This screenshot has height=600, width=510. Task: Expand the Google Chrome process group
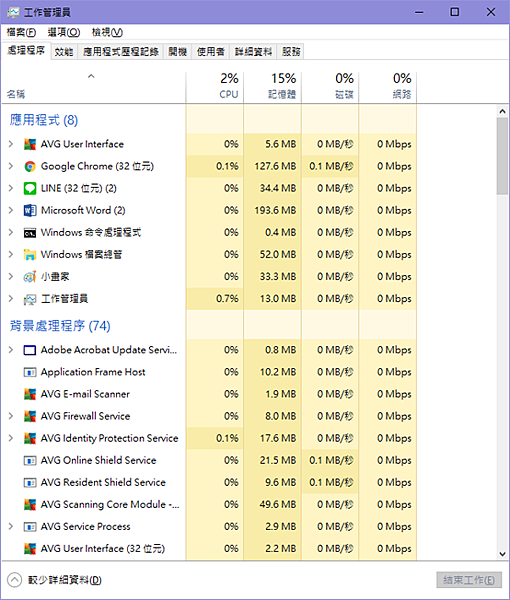[11, 166]
